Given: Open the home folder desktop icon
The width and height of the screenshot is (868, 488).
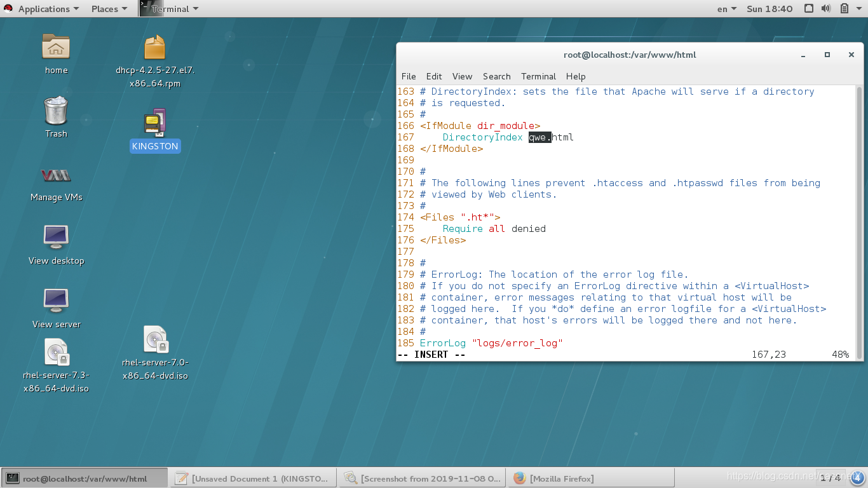Looking at the screenshot, I should coord(56,46).
